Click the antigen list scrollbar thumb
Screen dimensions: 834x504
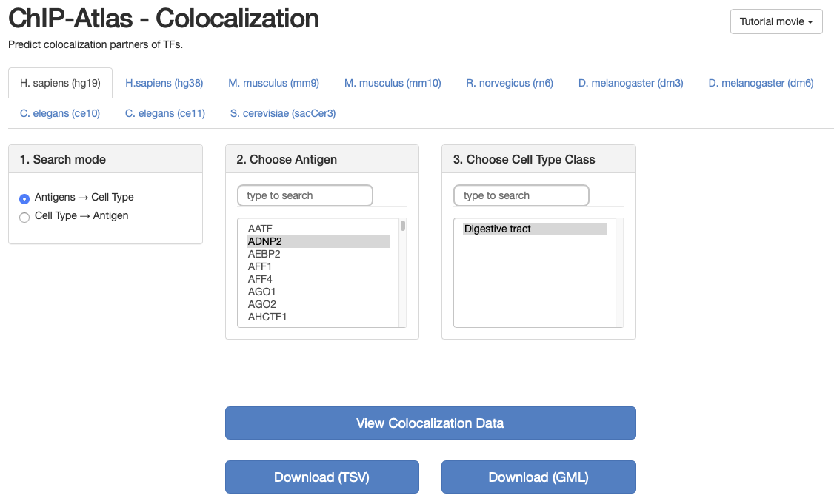pos(403,226)
